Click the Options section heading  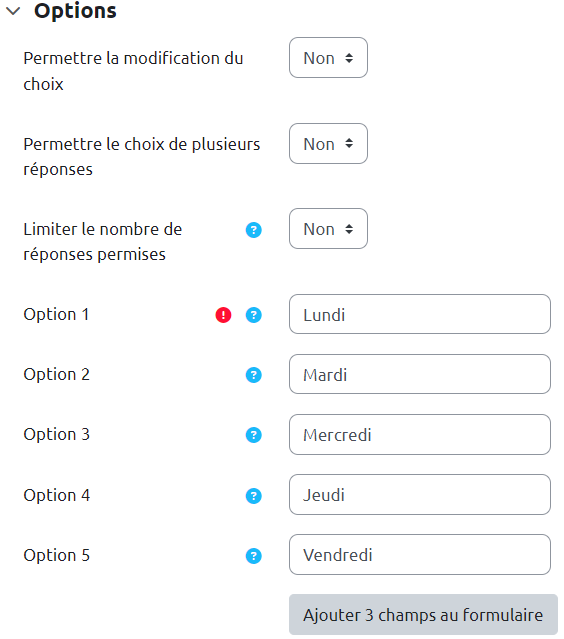click(x=75, y=11)
